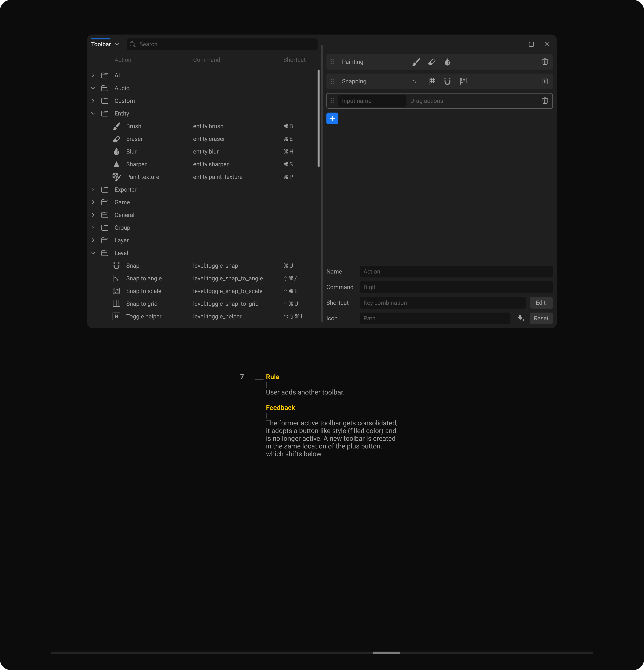Collapse the Entity folder

coord(93,113)
